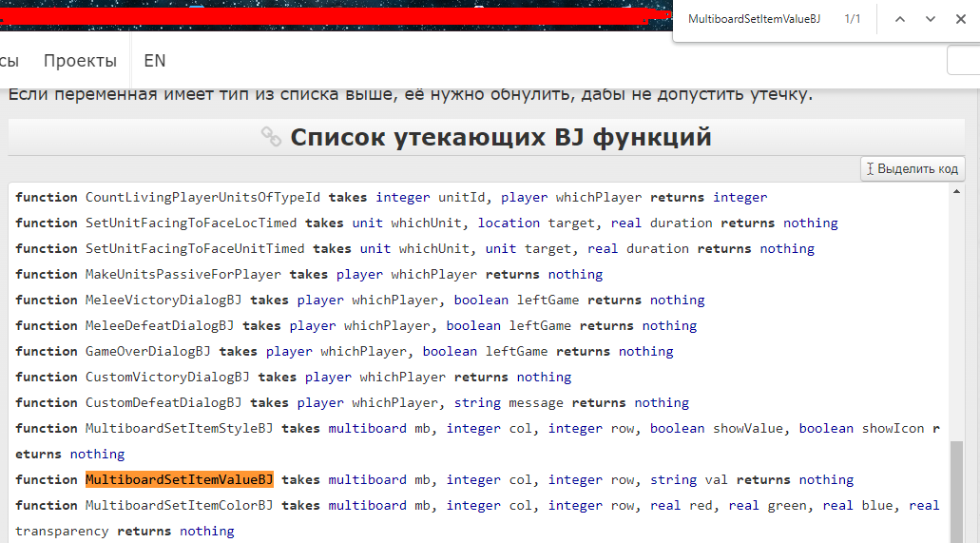Viewport: 980px width, 543px height.
Task: Click the parameter unitId in first line
Action: pos(461,198)
